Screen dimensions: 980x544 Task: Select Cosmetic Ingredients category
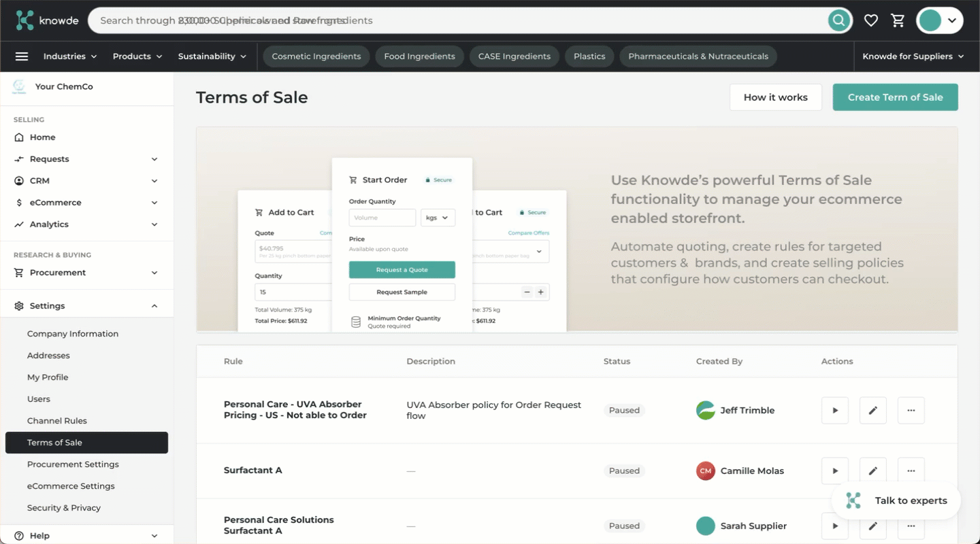pos(316,56)
